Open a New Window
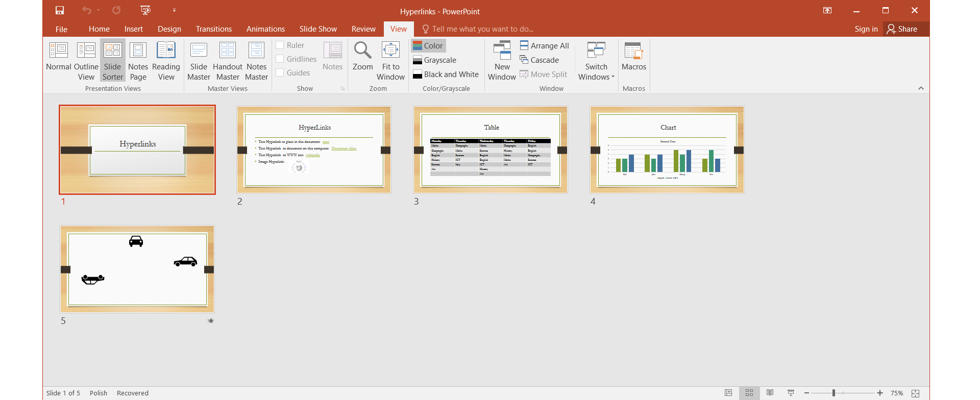Image resolution: width=980 pixels, height=400 pixels. click(x=502, y=61)
